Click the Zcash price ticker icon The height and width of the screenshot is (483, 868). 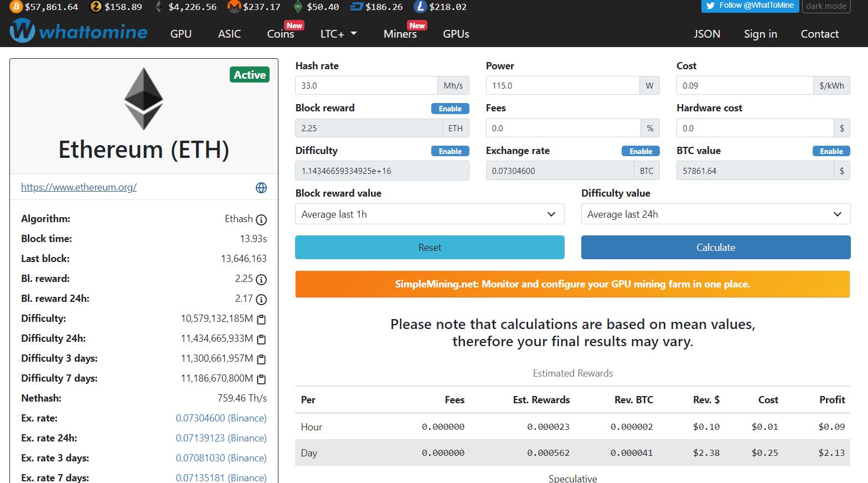click(x=96, y=7)
